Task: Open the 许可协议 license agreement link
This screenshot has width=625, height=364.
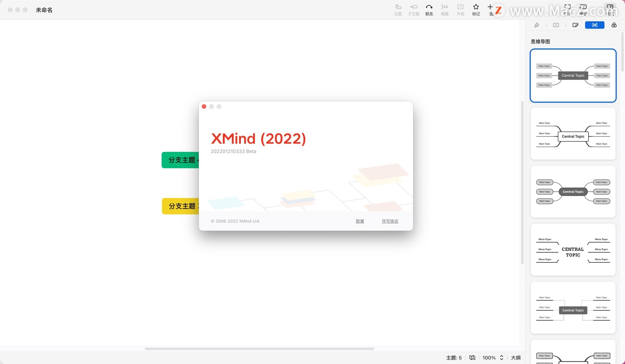Action: 390,221
